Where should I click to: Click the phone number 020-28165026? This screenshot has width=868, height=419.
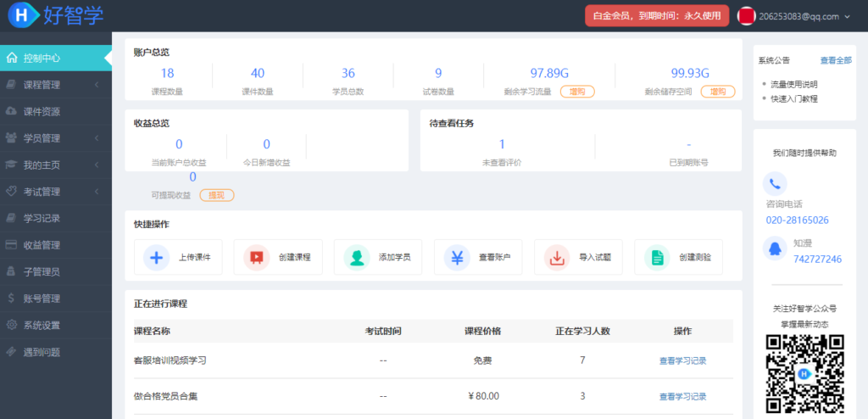pyautogui.click(x=797, y=220)
